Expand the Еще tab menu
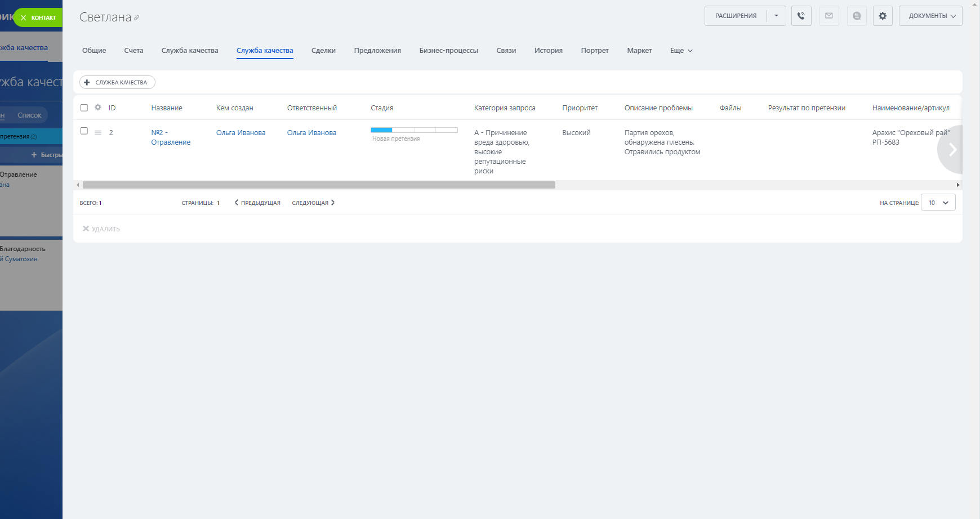The height and width of the screenshot is (519, 980). click(681, 51)
